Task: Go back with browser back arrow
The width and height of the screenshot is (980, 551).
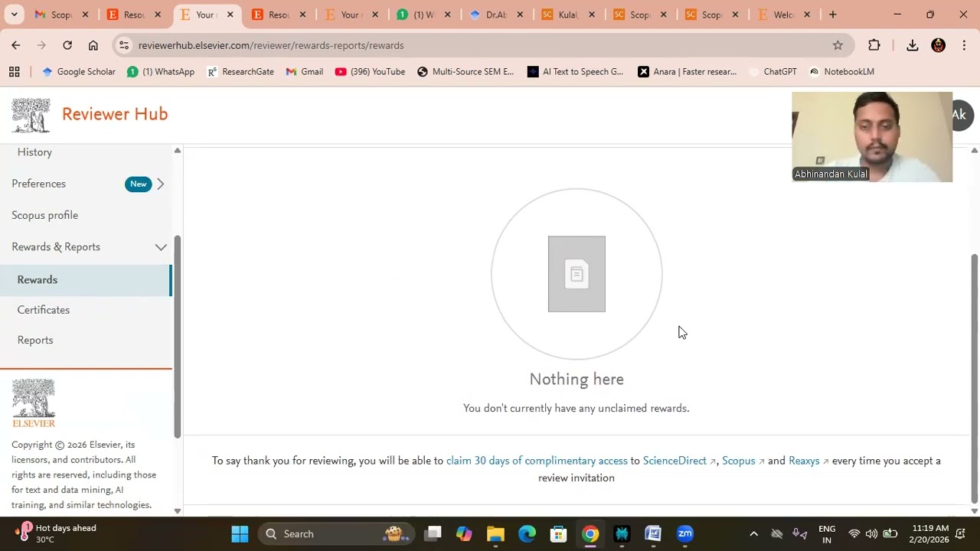Action: (16, 45)
